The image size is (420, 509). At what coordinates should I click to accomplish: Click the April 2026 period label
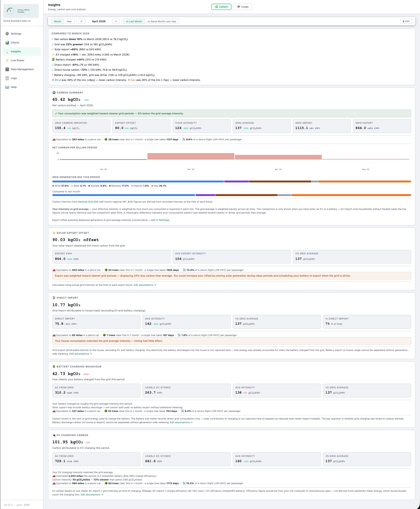pyautogui.click(x=99, y=21)
